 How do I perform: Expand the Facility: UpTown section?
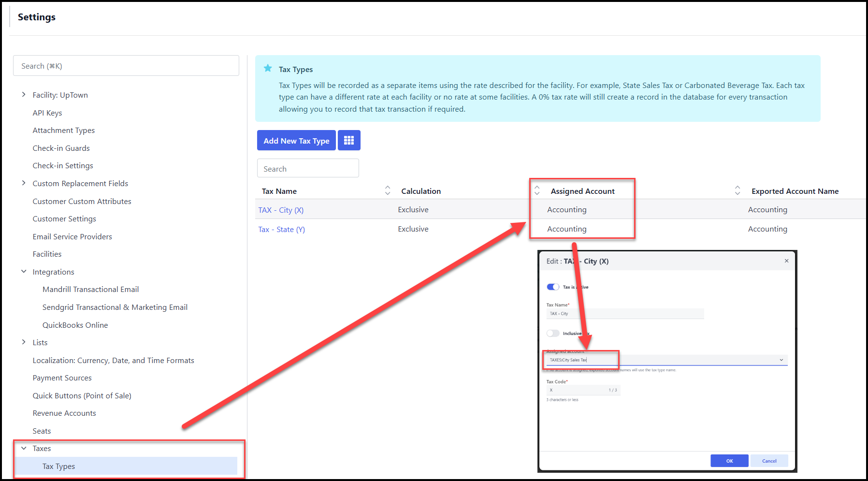tap(24, 95)
